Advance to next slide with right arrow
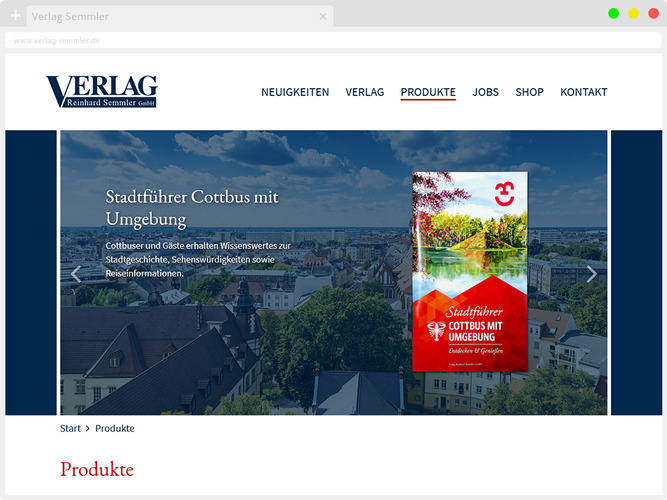667x500 pixels. 591,274
